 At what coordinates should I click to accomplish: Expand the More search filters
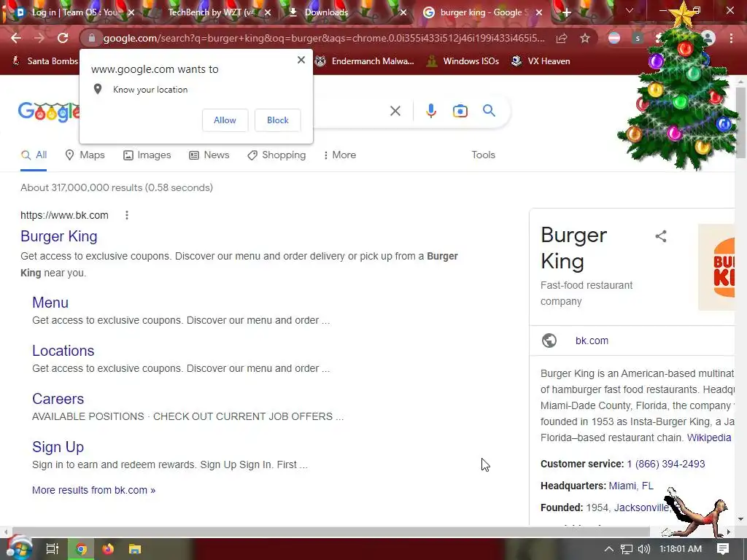340,155
